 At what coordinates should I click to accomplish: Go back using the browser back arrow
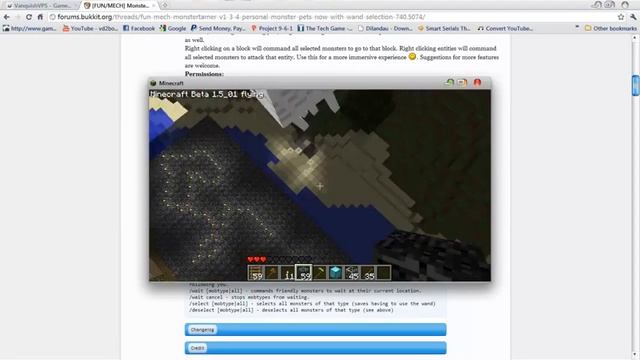pos(7,17)
